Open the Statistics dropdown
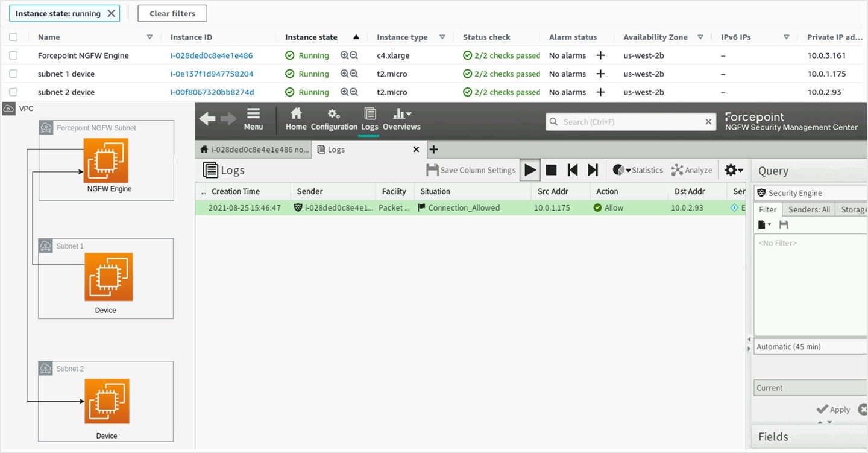This screenshot has height=453, width=868. coord(638,170)
